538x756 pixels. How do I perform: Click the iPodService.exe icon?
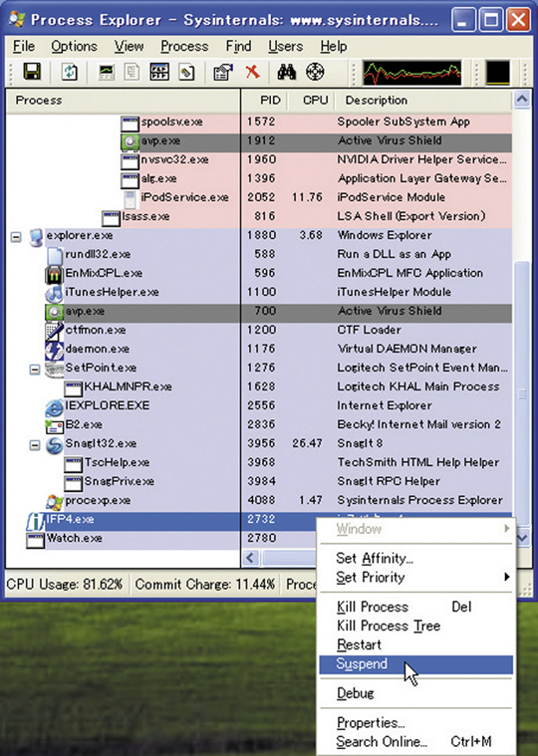coord(131,197)
